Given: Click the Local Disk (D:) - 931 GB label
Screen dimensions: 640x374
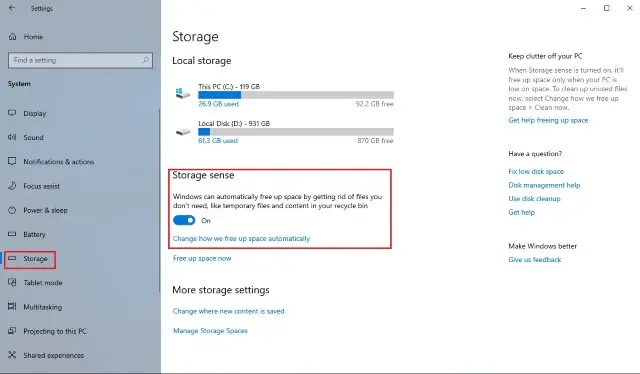Looking at the screenshot, I should point(234,123).
